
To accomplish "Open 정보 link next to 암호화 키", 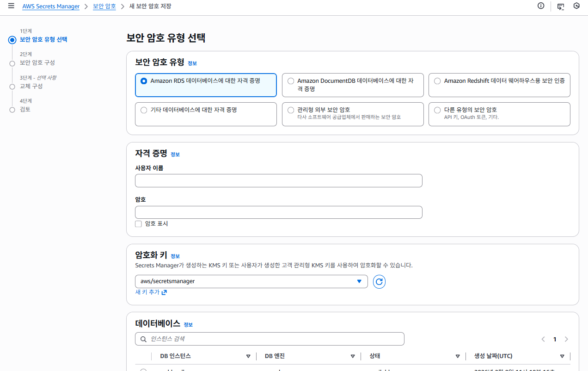I will (175, 256).
